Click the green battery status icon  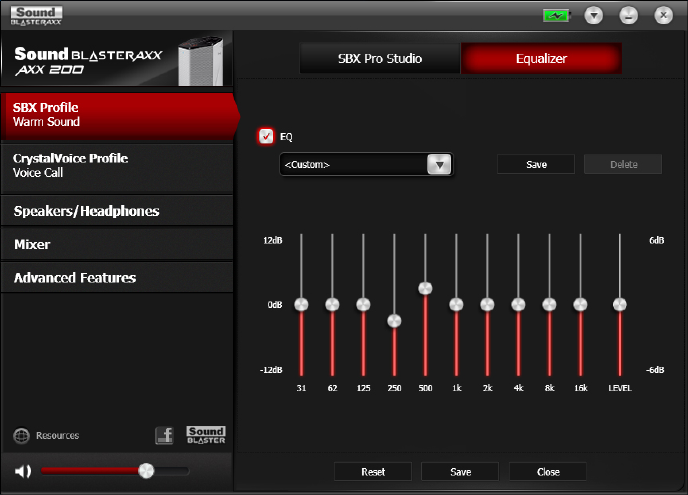tap(556, 16)
